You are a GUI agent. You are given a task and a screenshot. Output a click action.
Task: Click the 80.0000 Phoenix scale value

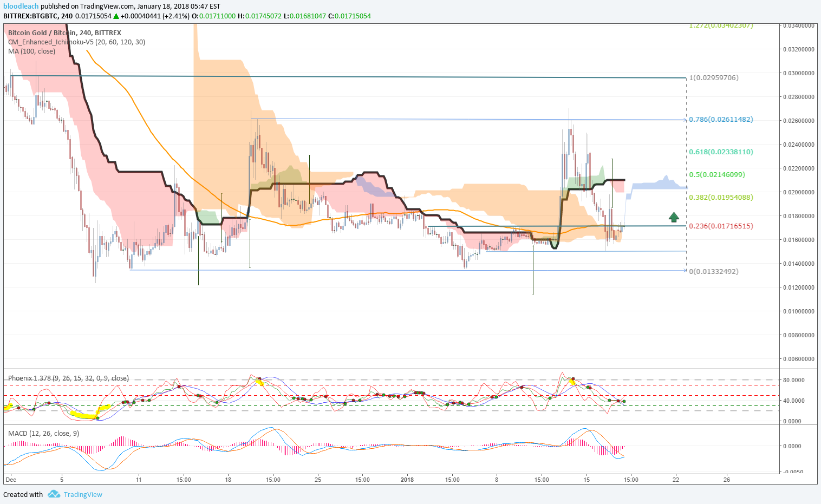click(x=794, y=380)
